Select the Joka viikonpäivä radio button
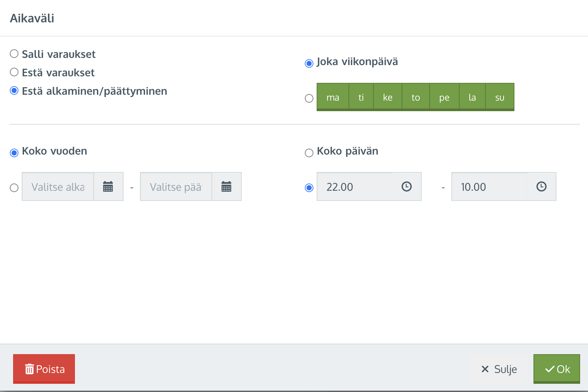This screenshot has width=588, height=392. pyautogui.click(x=309, y=63)
